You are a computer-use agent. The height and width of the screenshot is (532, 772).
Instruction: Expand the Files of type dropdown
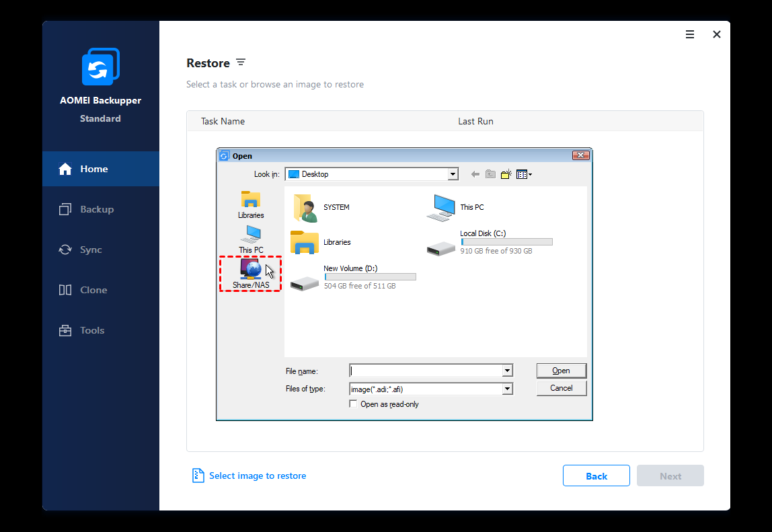click(507, 389)
